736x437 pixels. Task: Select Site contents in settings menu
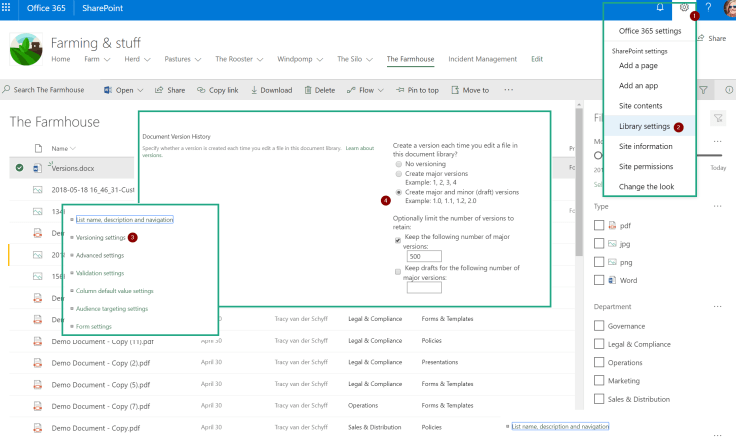(640, 106)
